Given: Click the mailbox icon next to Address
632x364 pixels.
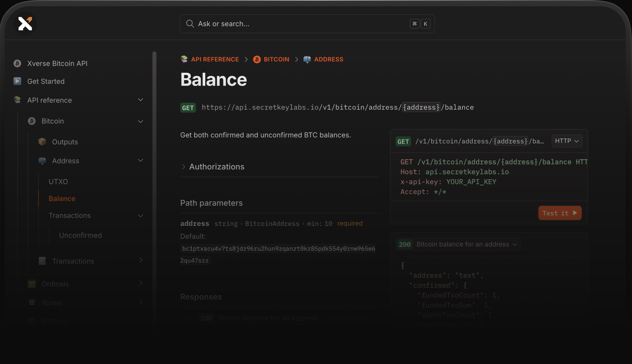Looking at the screenshot, I should tap(42, 161).
